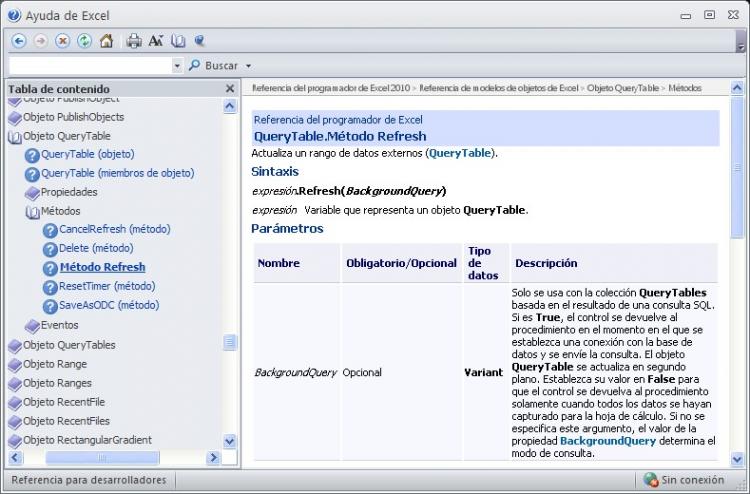Open QueryTable (objeto) topic
Viewport: 750px width, 494px height.
point(88,154)
